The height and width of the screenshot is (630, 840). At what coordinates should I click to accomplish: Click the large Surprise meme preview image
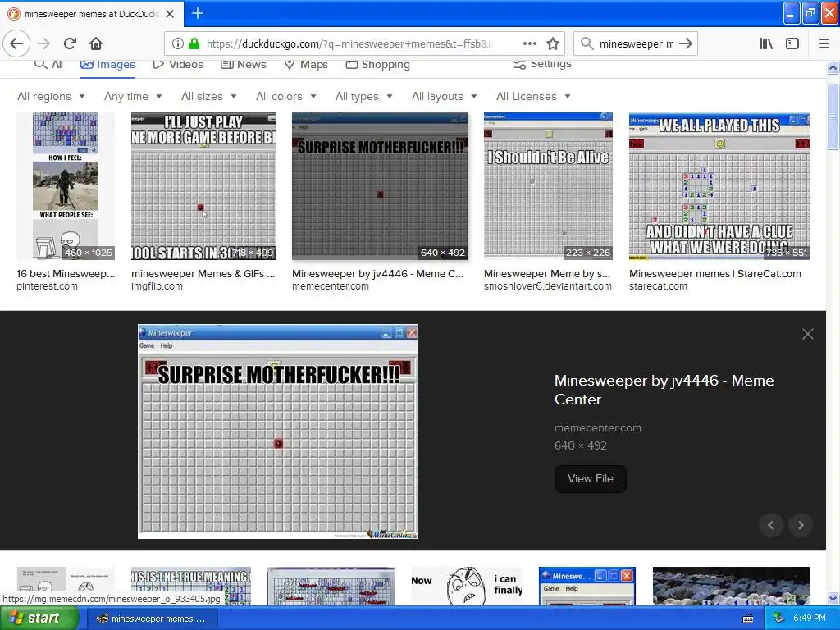tap(277, 431)
